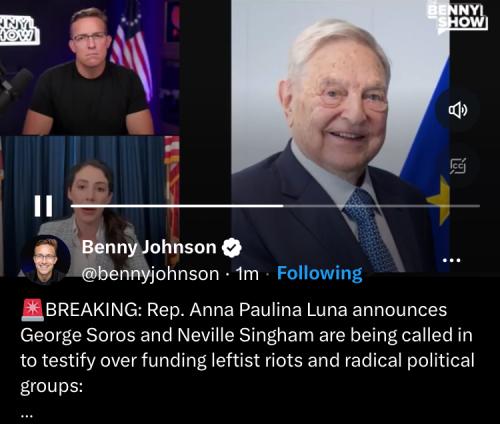Expand truncated post via bottom ellipsis
The image size is (500, 424).
click(27, 415)
